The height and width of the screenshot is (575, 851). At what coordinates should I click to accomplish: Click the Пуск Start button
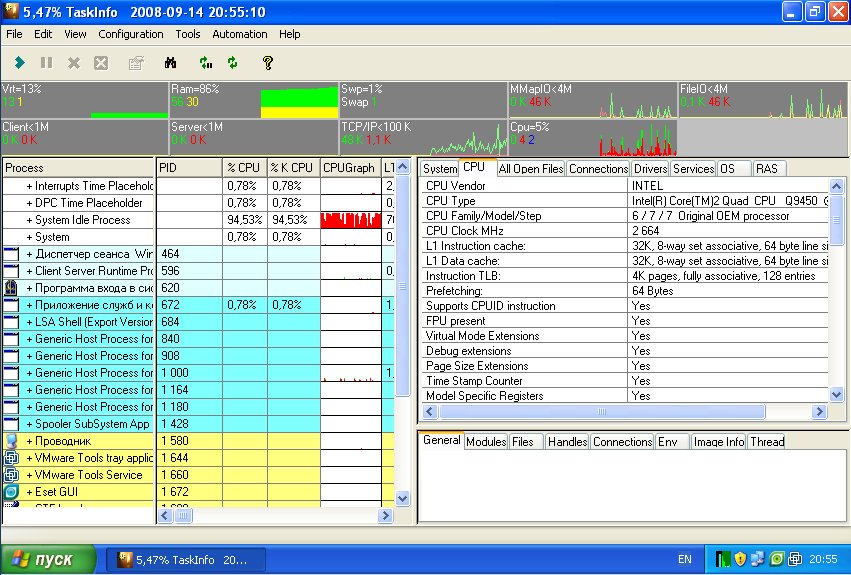[48, 559]
